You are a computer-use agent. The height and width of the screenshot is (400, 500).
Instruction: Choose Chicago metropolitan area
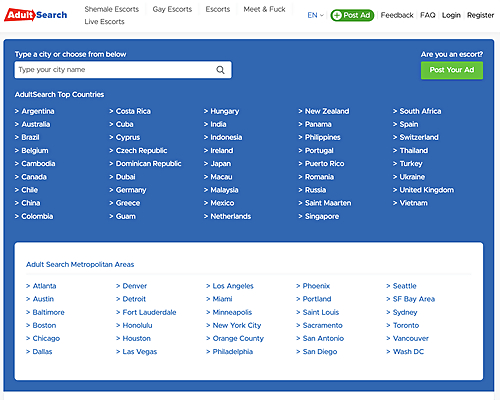click(46, 338)
